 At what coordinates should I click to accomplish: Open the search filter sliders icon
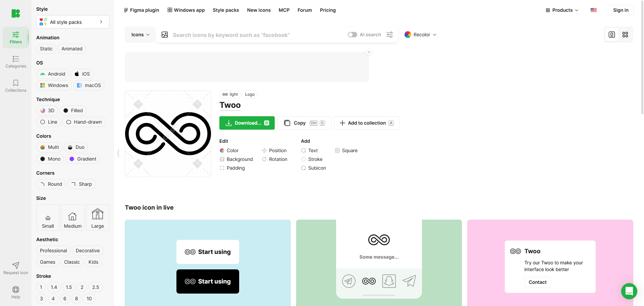tap(390, 35)
